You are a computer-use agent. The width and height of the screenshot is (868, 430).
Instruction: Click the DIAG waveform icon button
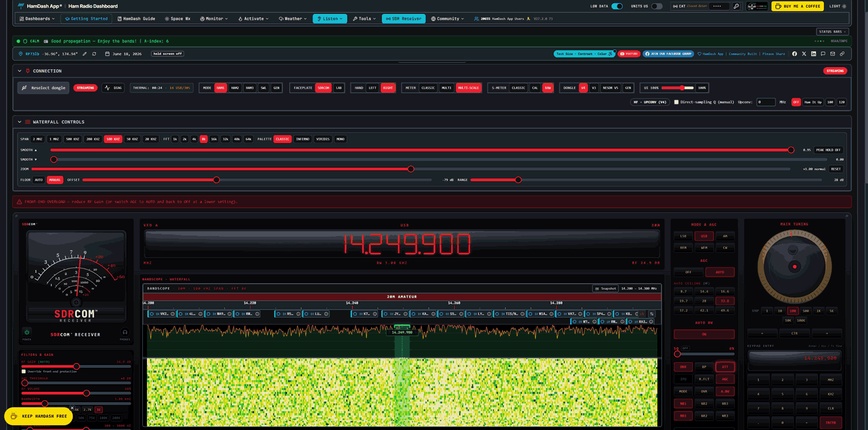(x=113, y=88)
